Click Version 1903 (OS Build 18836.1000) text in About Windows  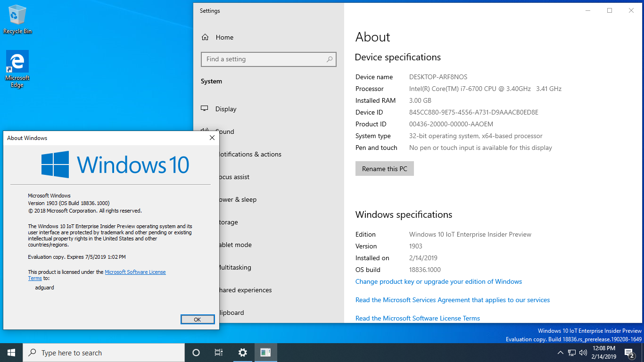click(x=69, y=203)
